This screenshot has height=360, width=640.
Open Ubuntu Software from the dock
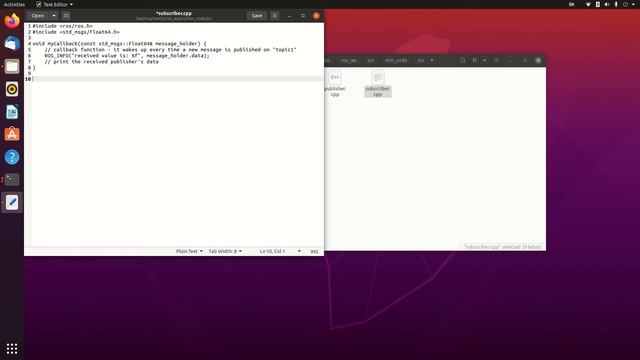12,134
